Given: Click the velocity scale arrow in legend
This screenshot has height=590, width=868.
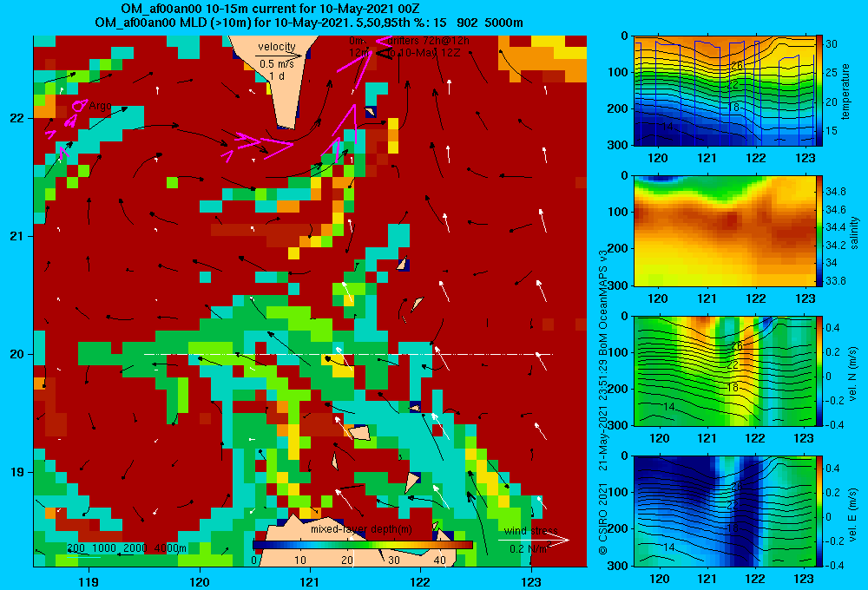Looking at the screenshot, I should (279, 56).
